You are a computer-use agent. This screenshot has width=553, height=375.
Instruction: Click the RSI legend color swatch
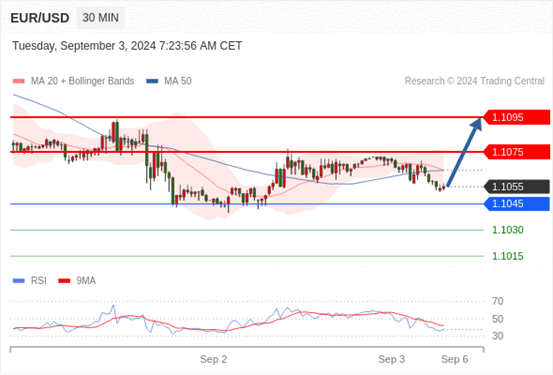(19, 281)
